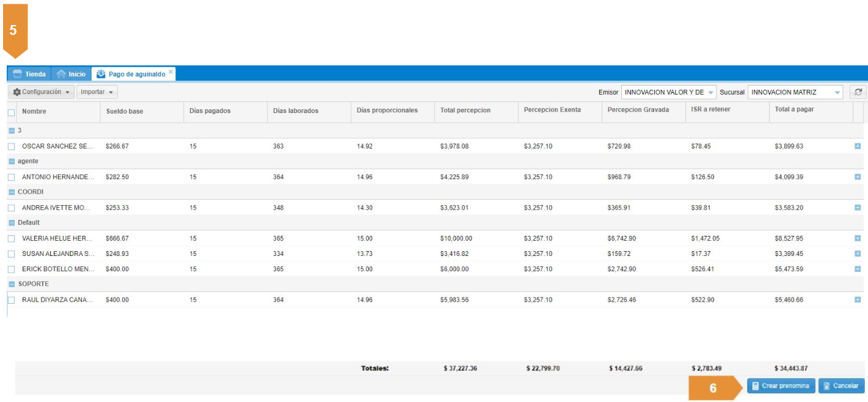Click the Cancelar button
Screen dimensions: 868x402
(x=841, y=386)
